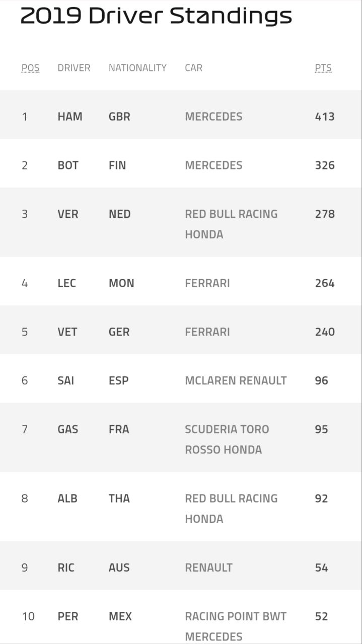Open the BOT driver entry
The width and height of the screenshot is (362, 644).
coord(68,166)
